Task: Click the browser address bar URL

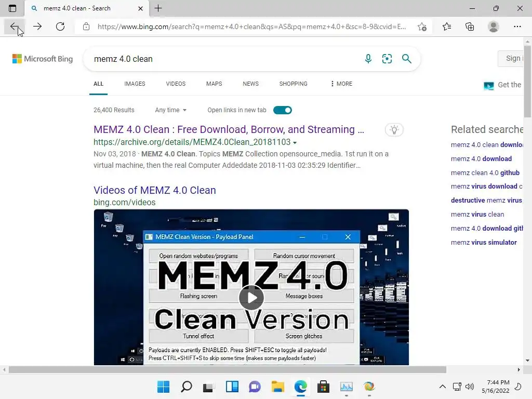Action: pos(251,26)
